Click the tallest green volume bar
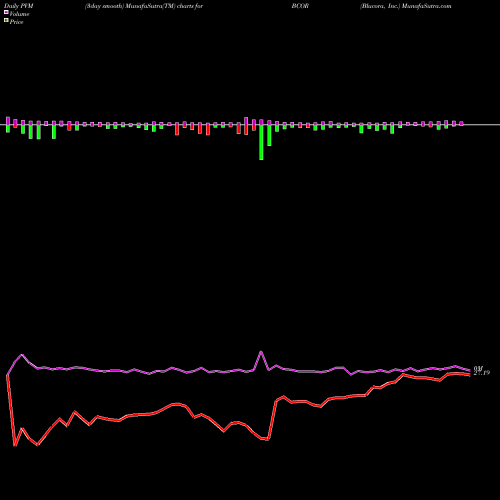 tap(261, 142)
